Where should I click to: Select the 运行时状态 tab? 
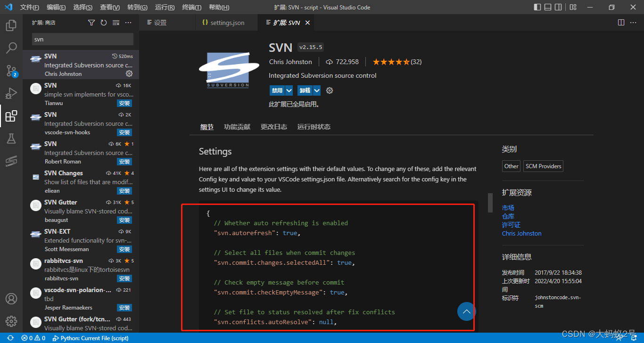314,127
